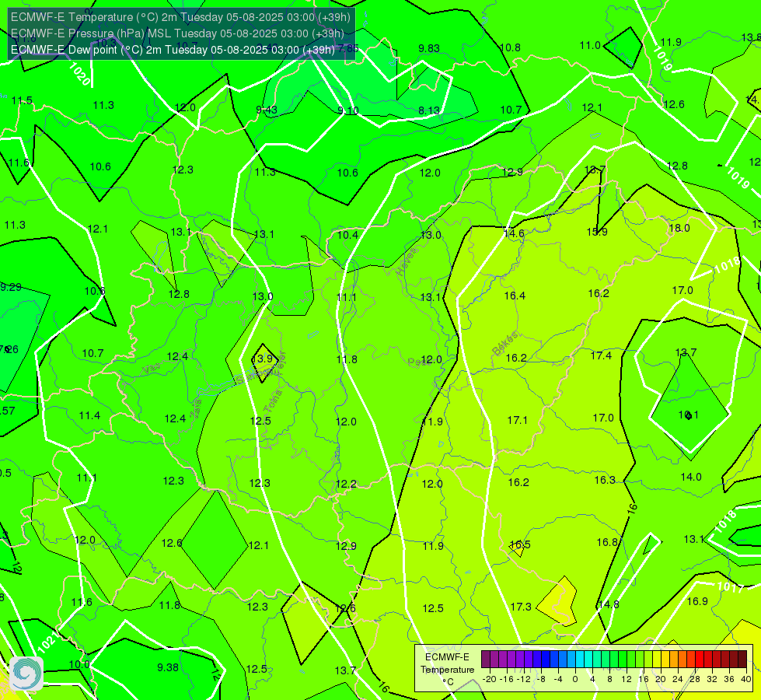
Task: Click the 16.4 temperature value
Action: tap(515, 296)
